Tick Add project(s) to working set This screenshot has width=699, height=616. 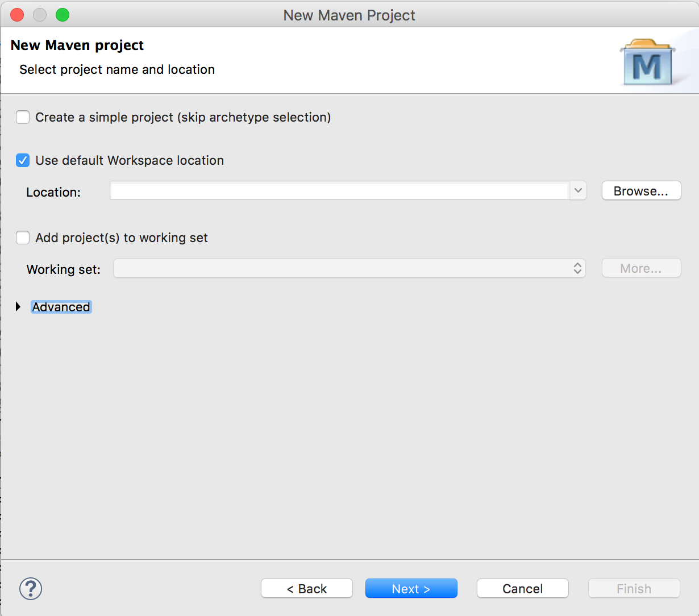tap(23, 238)
